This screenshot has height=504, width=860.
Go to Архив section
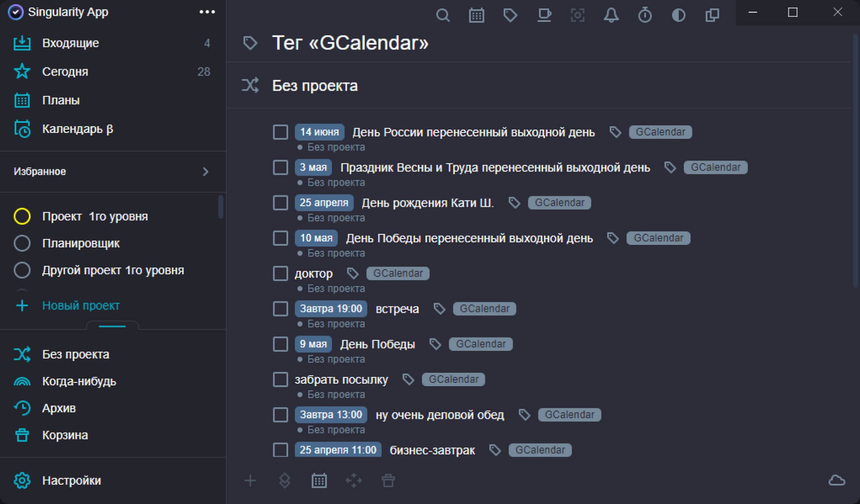tap(59, 408)
